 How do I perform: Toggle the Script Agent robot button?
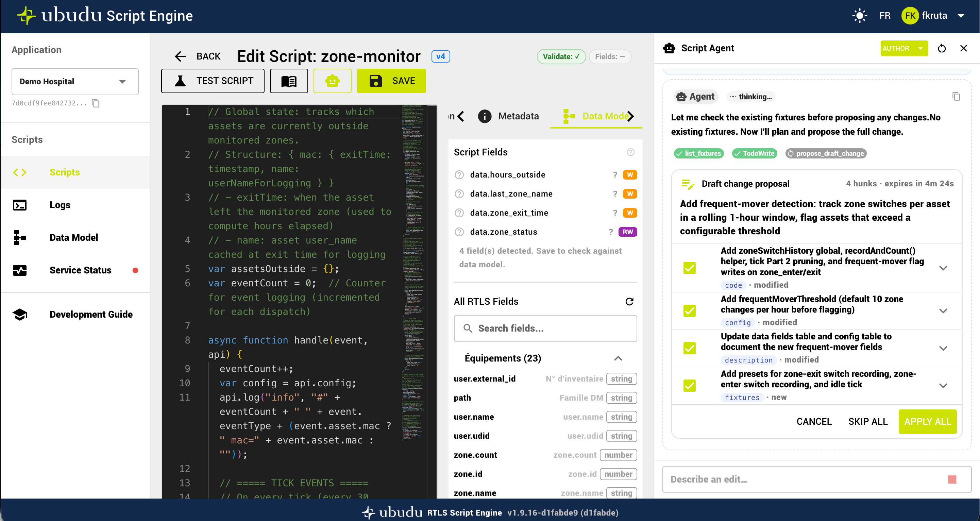tap(332, 81)
